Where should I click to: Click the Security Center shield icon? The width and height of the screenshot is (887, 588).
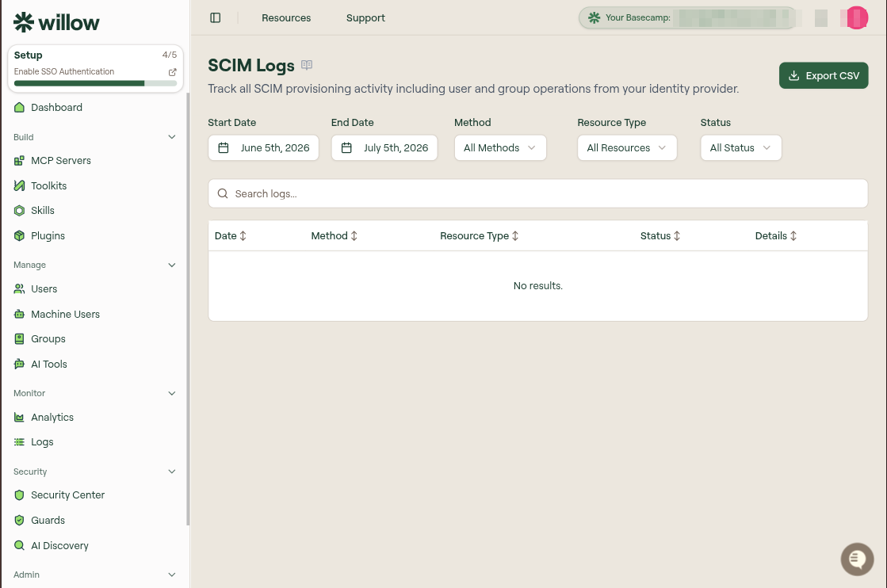(x=19, y=495)
